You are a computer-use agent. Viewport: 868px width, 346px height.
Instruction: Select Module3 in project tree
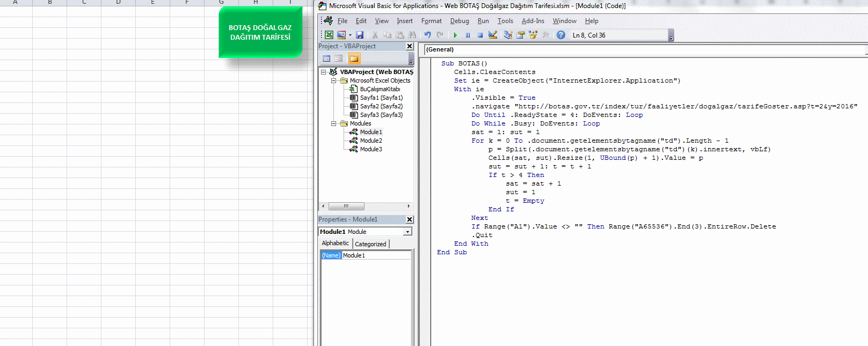(371, 149)
